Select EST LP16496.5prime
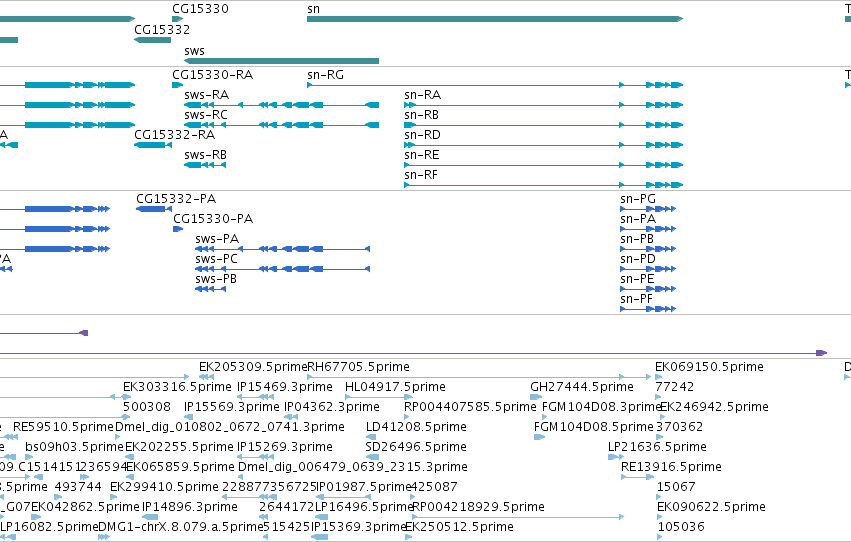 pyautogui.click(x=321, y=518)
